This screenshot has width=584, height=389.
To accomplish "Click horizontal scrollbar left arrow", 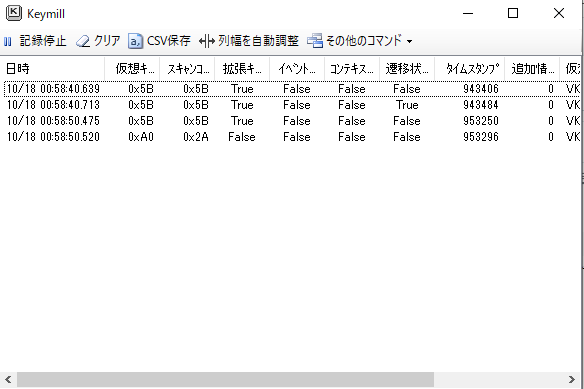I will click(x=8, y=380).
